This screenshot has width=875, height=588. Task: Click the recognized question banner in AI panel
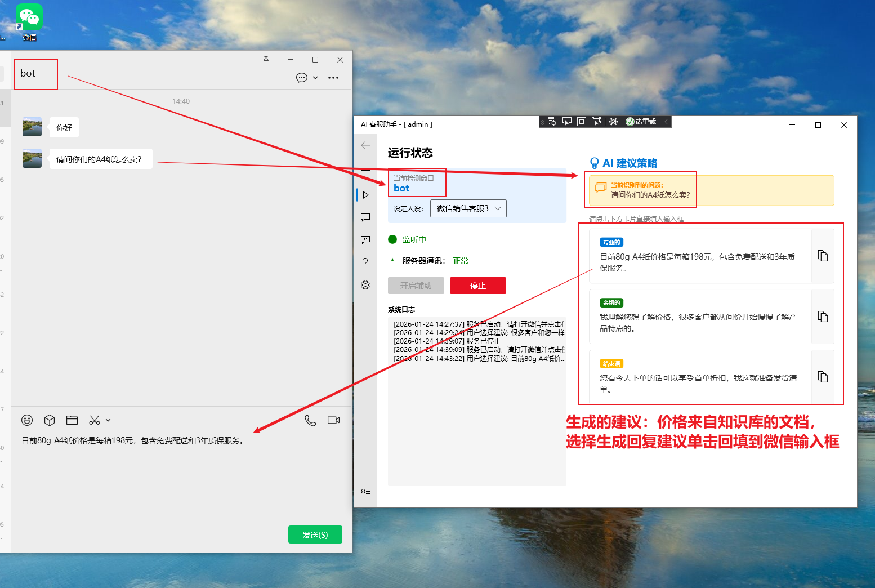(x=712, y=190)
